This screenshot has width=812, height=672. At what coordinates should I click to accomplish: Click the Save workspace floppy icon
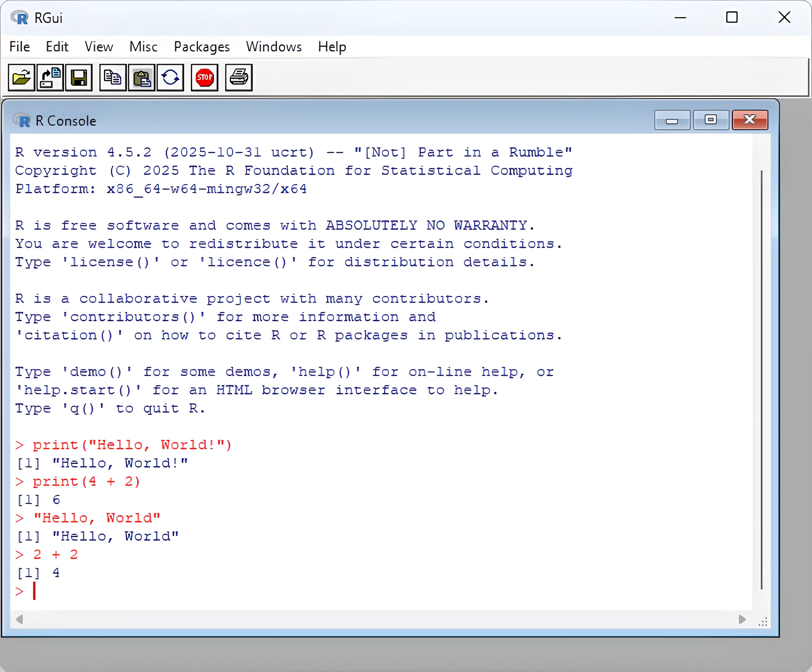tap(79, 78)
